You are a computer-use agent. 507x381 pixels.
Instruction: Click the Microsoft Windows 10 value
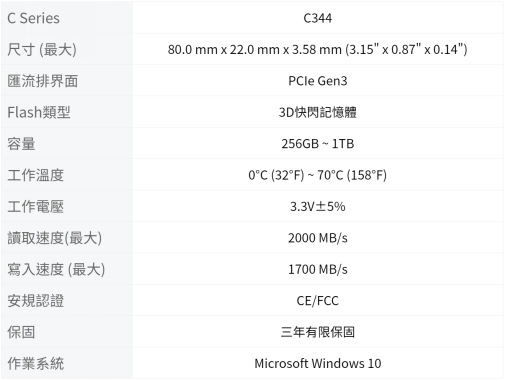(317, 364)
